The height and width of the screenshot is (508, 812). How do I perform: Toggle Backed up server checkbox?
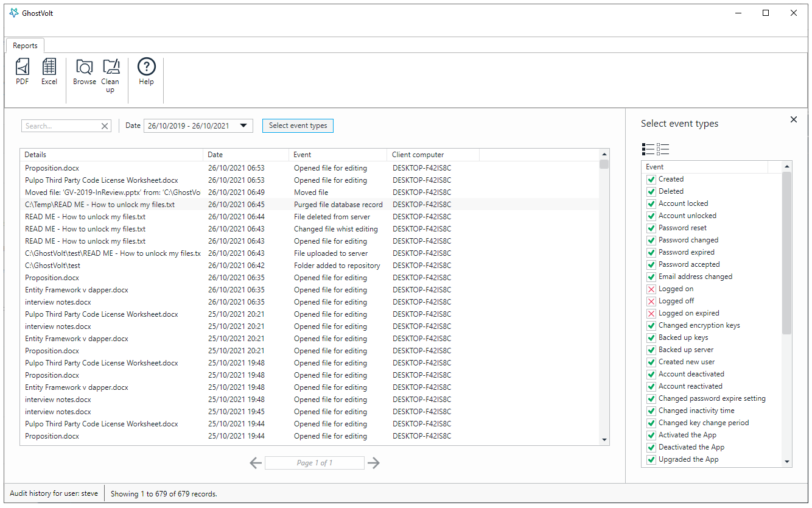(651, 350)
